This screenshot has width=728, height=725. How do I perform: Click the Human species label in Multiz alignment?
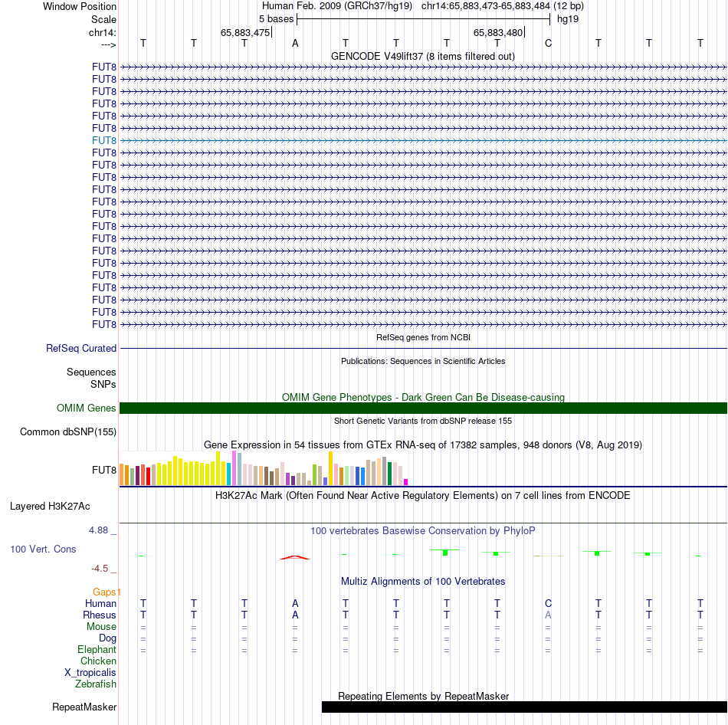coord(100,603)
